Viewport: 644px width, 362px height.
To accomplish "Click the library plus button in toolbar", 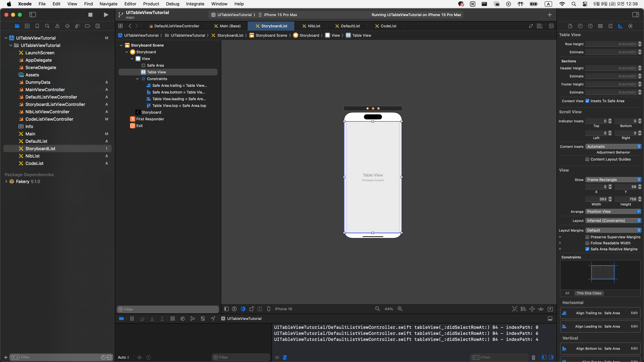I will coord(550,15).
